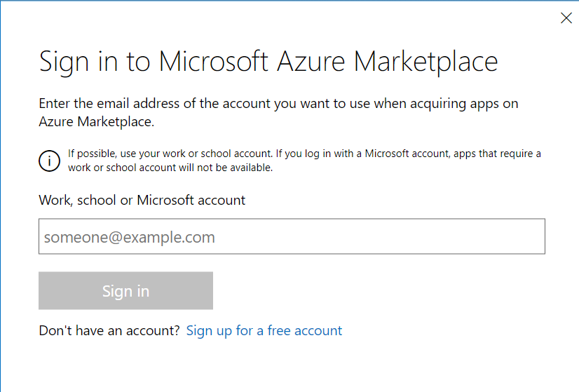Viewport: 579px width, 392px height.
Task: Click the Sign in to Microsoft Azure Marketplace heading
Action: coord(268,62)
